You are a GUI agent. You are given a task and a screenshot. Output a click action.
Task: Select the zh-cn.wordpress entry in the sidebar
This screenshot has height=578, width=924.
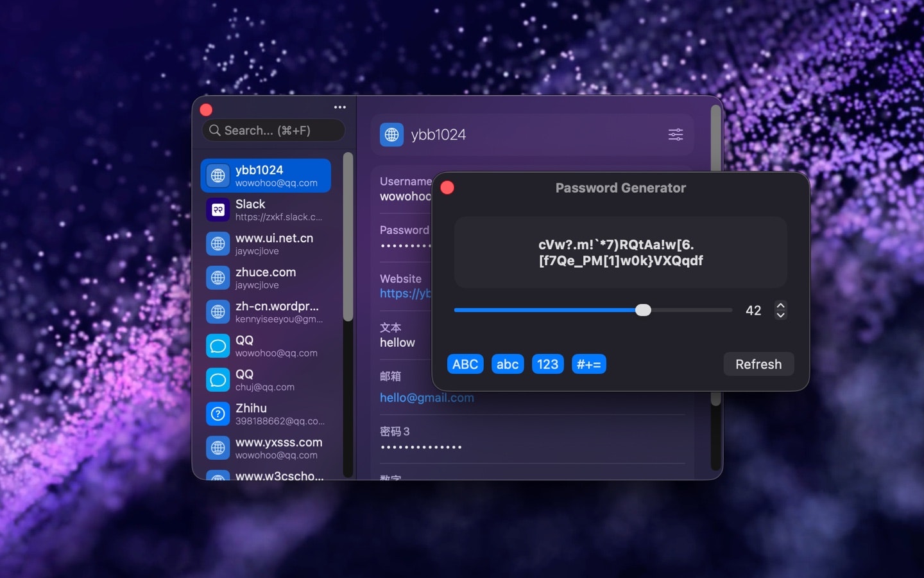point(269,311)
